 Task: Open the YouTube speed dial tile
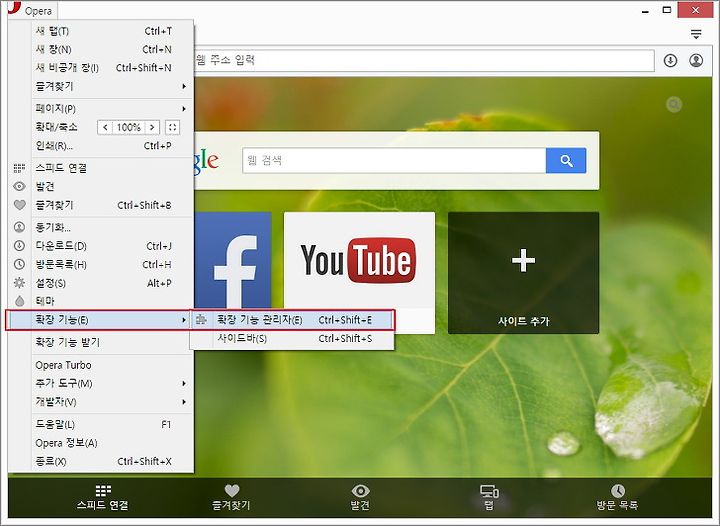coord(359,260)
